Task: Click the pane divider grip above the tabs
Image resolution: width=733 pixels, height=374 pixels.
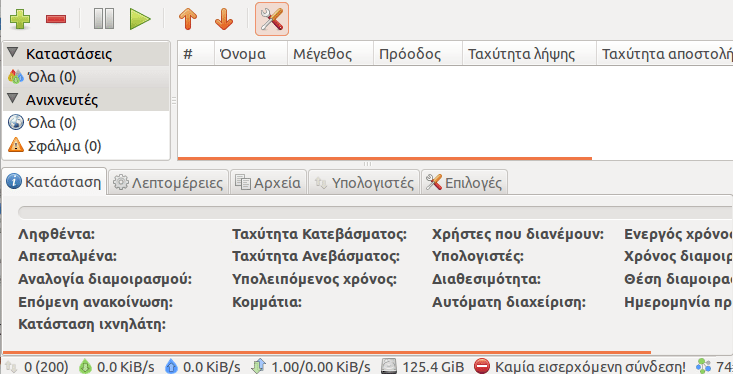Action: point(367,164)
